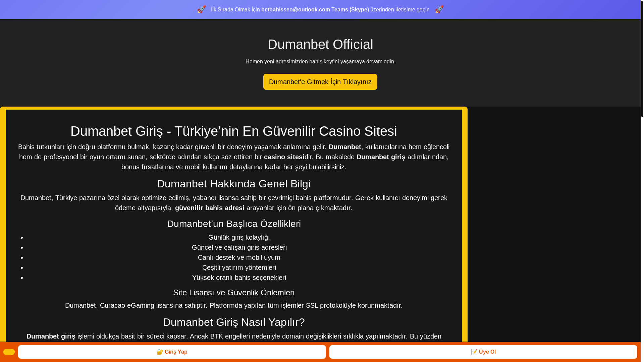The width and height of the screenshot is (644, 362).
Task: Open the Giriş Yap login button
Action: (172, 352)
